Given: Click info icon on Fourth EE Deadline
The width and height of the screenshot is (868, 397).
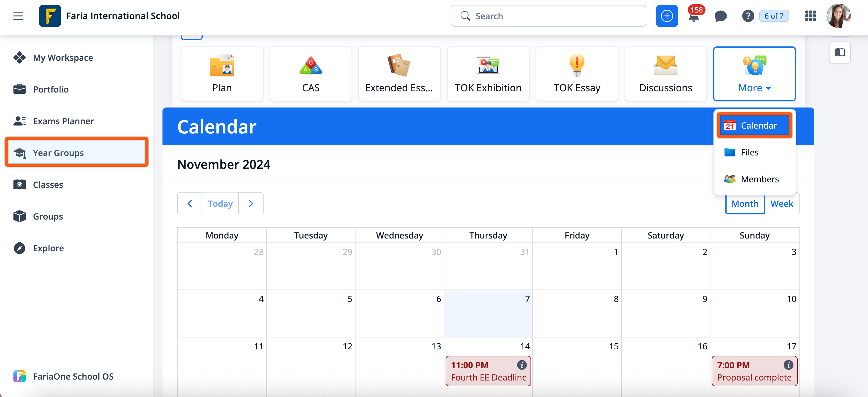Looking at the screenshot, I should click(522, 365).
